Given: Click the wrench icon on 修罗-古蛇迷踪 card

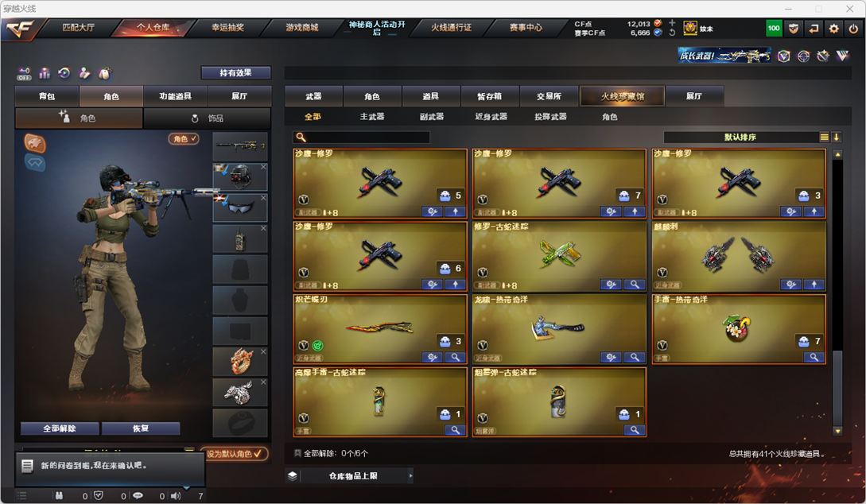Looking at the screenshot, I should point(610,285).
